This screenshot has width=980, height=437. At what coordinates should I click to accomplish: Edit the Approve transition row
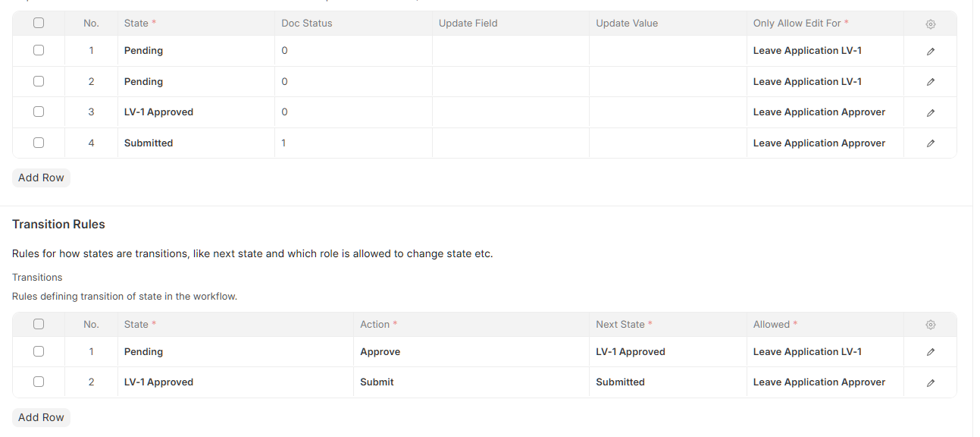coord(930,351)
